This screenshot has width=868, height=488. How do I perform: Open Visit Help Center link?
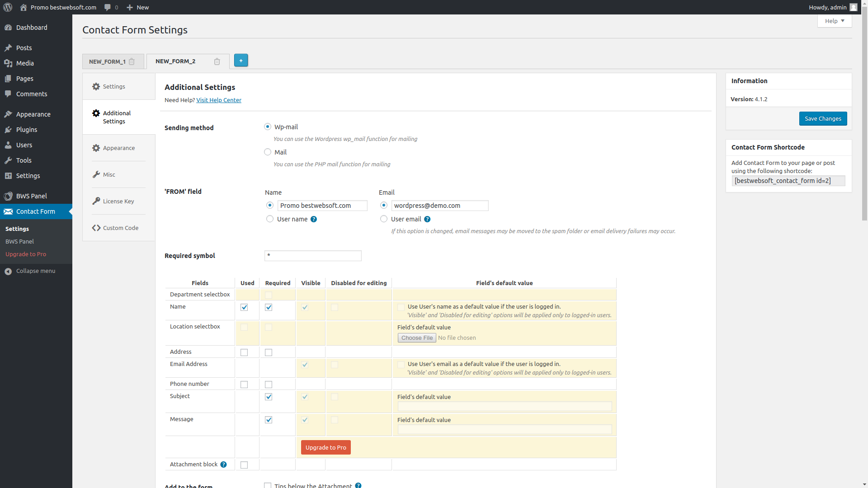(219, 100)
